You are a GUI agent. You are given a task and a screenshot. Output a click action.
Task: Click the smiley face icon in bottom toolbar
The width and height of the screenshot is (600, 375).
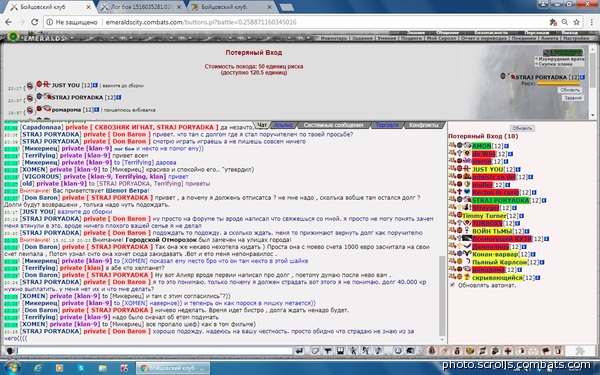click(470, 350)
